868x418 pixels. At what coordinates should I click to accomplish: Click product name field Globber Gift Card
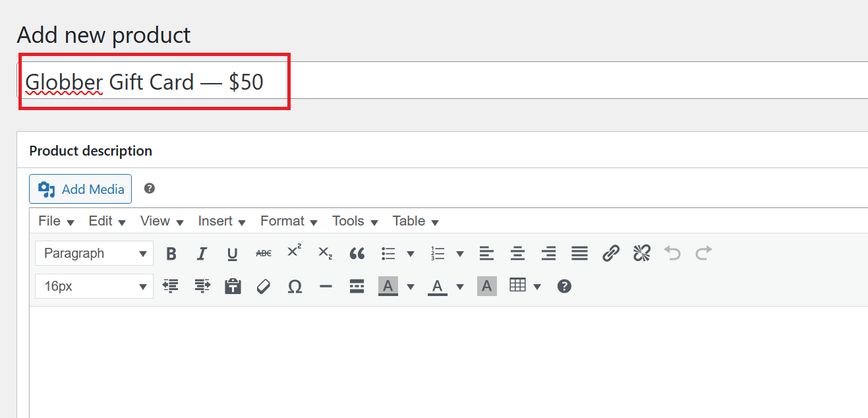pyautogui.click(x=442, y=80)
